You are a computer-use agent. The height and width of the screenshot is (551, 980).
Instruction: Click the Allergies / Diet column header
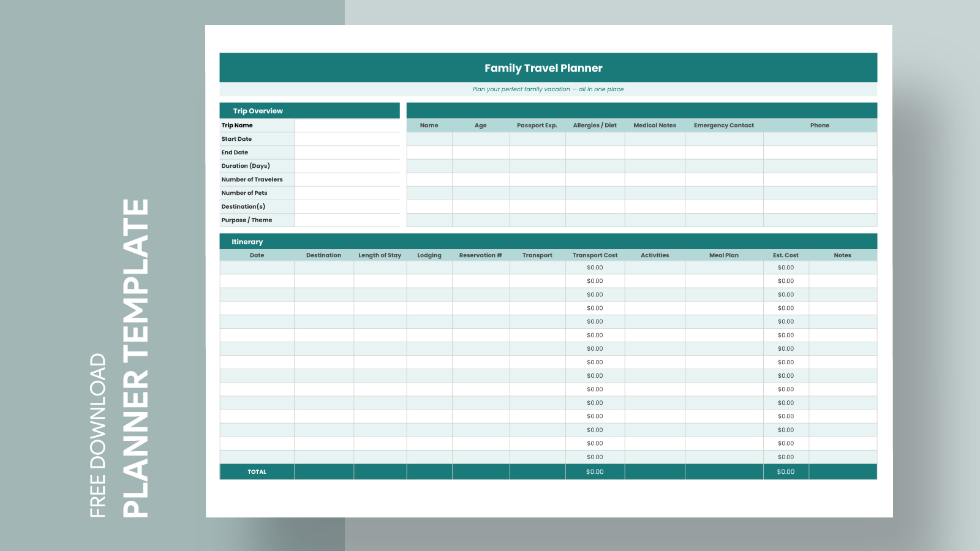(595, 126)
